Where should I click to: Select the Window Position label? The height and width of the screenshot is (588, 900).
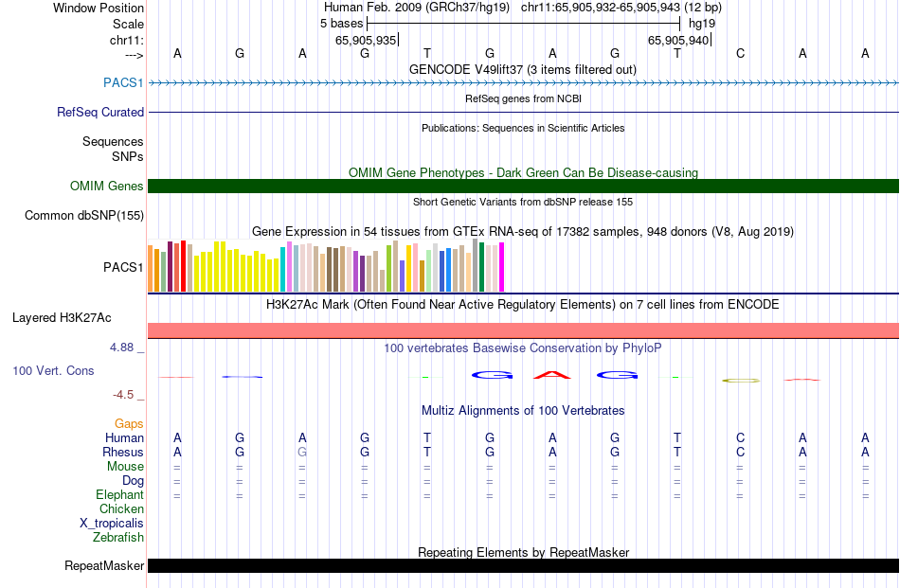[99, 8]
